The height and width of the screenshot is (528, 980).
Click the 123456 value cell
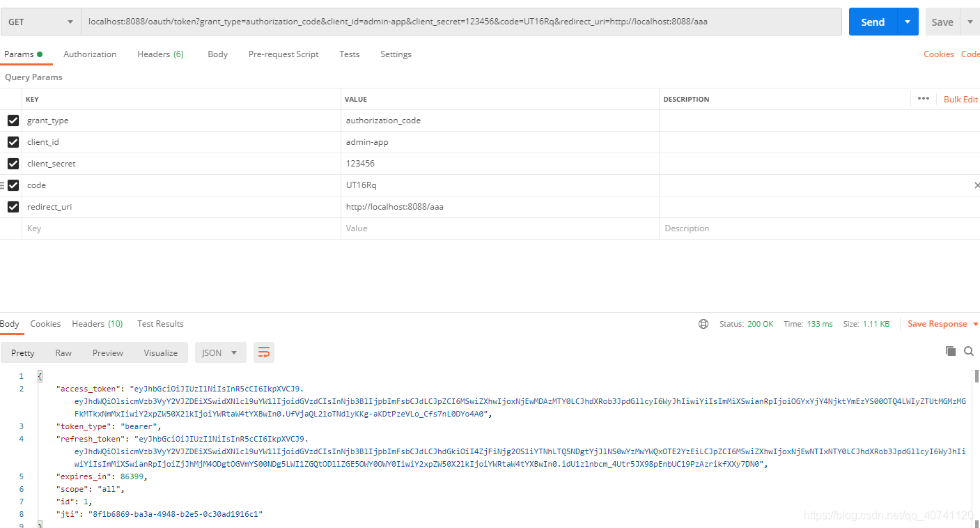[500, 164]
